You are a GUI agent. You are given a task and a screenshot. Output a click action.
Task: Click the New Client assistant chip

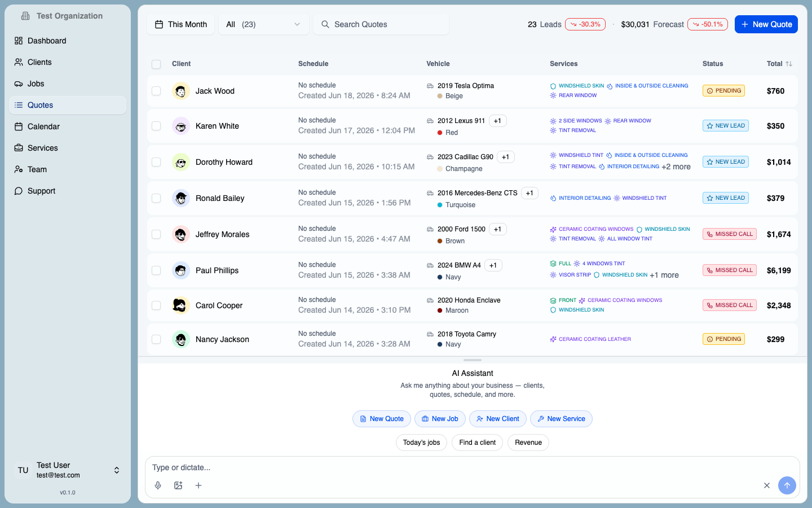pos(498,419)
